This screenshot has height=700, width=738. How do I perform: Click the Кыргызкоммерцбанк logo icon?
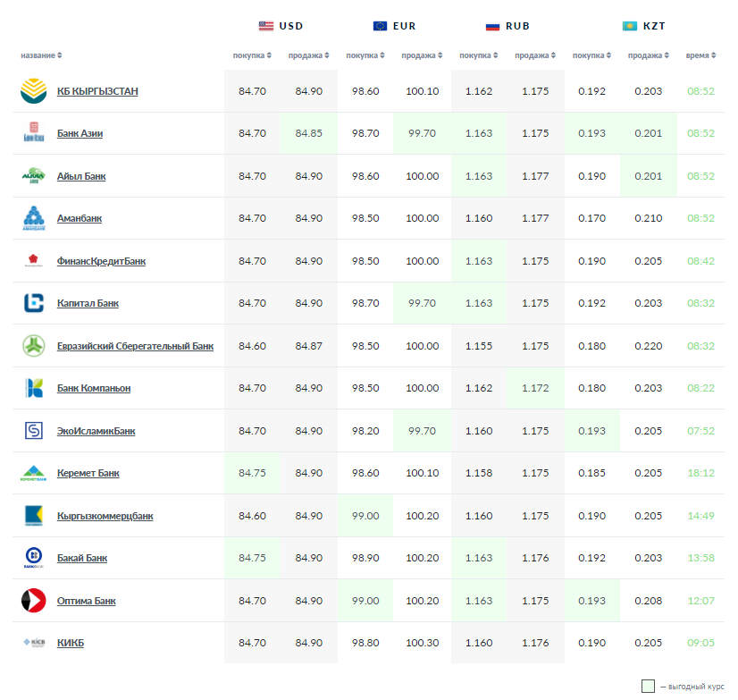pos(33,516)
